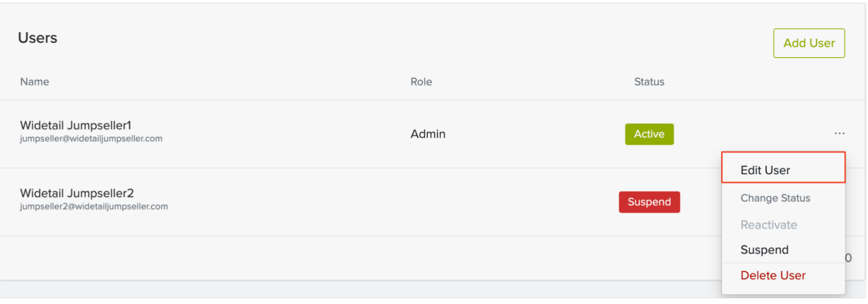Click the Name column header
868x304 pixels.
pyautogui.click(x=34, y=82)
